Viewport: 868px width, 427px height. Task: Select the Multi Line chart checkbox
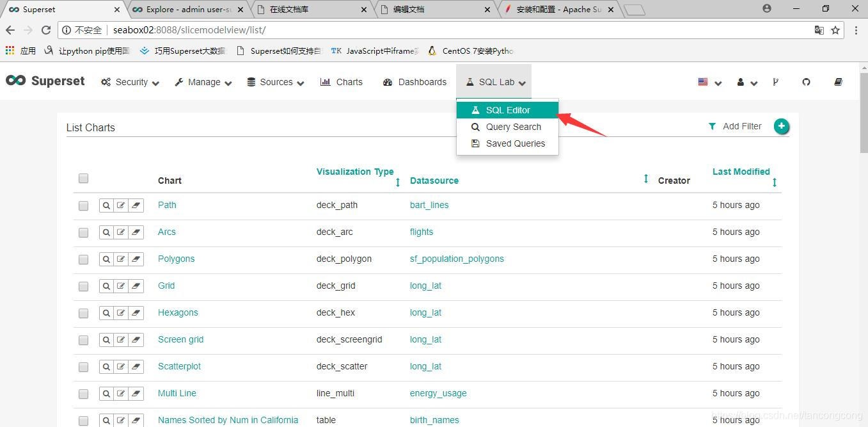click(83, 394)
